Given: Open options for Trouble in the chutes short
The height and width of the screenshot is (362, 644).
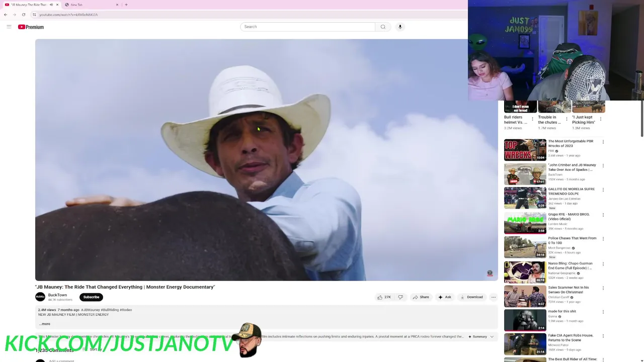Looking at the screenshot, I should [x=567, y=119].
